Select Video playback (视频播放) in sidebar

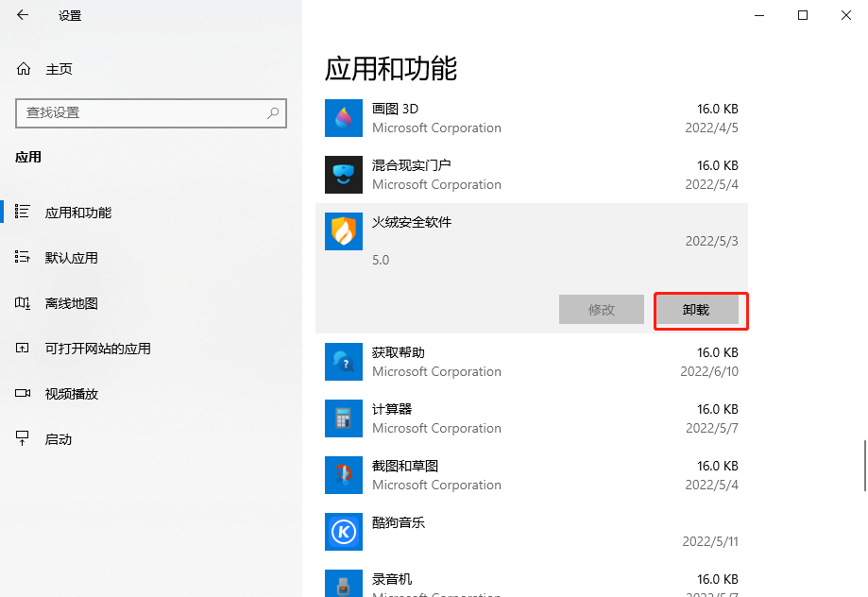coord(71,394)
